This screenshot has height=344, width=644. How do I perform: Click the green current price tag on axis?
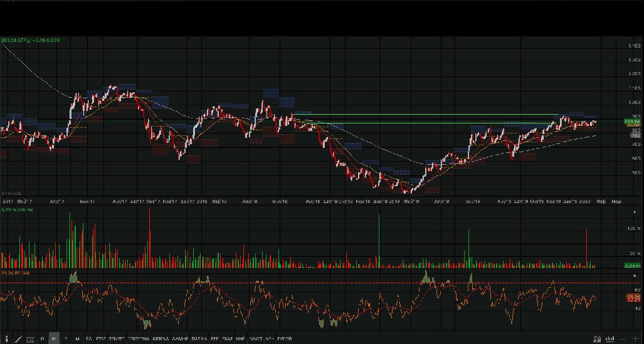(631, 121)
